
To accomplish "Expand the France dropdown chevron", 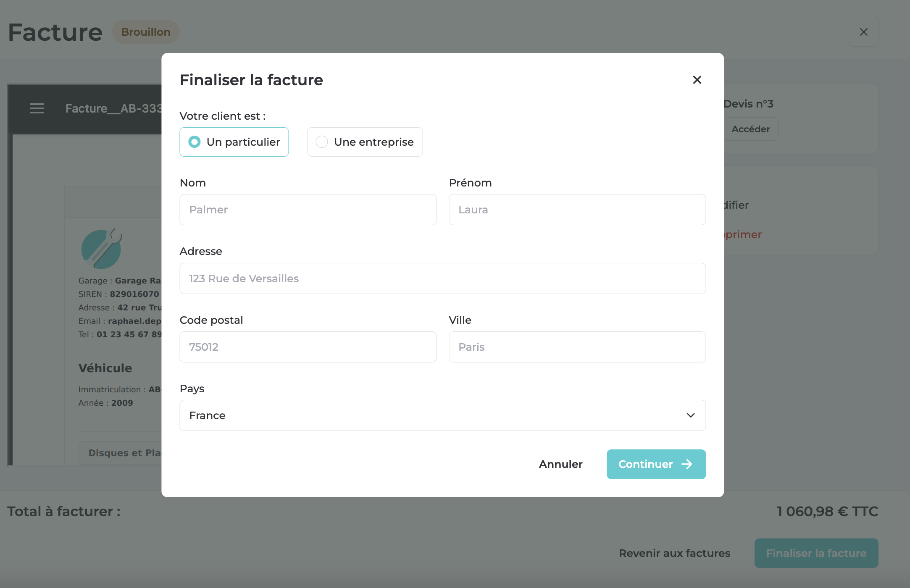I will pyautogui.click(x=691, y=415).
